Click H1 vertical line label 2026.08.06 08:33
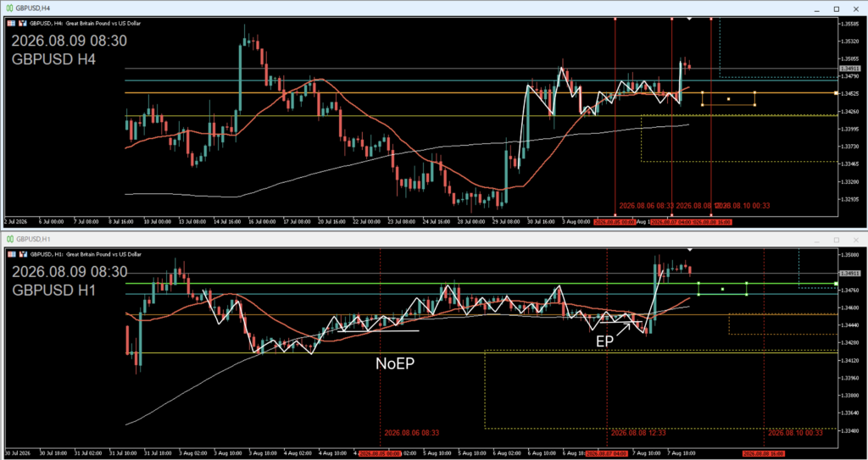The width and height of the screenshot is (868, 460). [x=411, y=432]
